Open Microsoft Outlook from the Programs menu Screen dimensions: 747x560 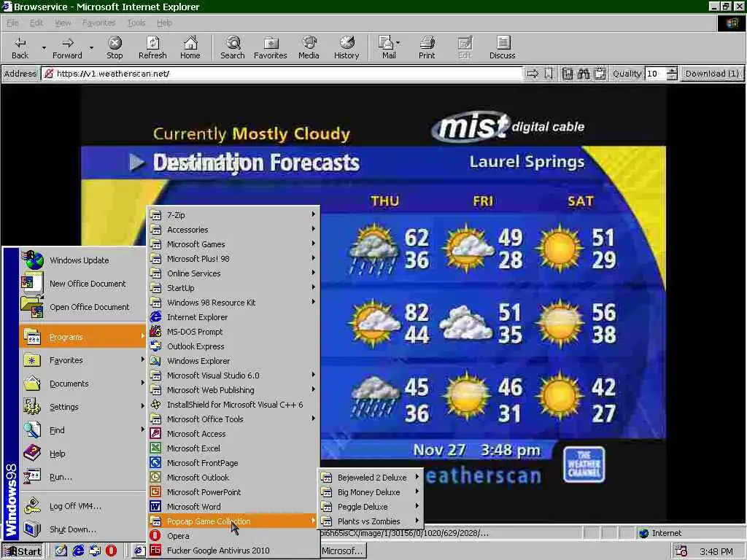pos(233,478)
